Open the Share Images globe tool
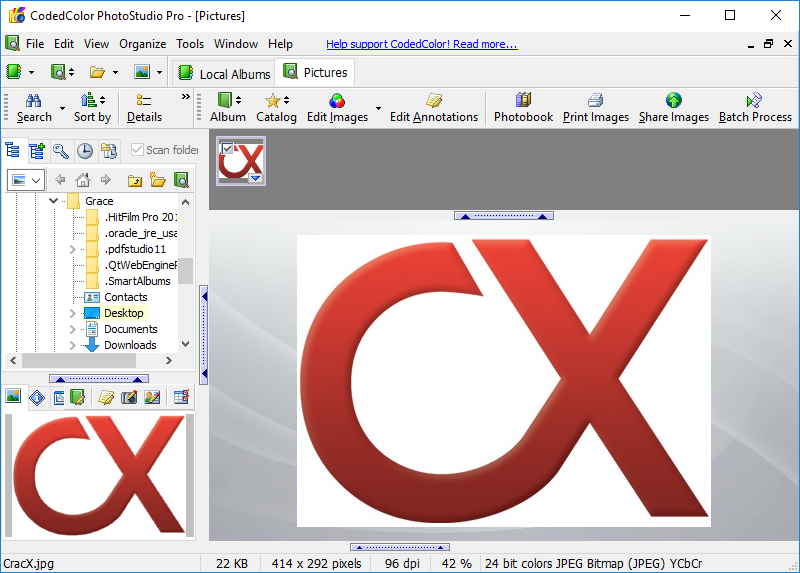Image resolution: width=800 pixels, height=573 pixels. [673, 108]
